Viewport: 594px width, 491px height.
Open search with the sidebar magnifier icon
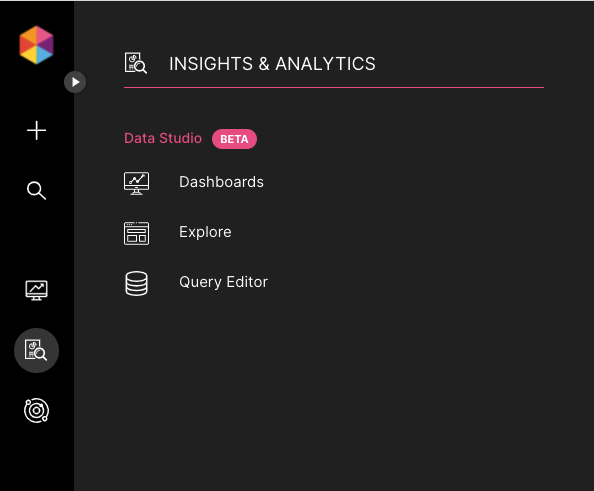(36, 190)
